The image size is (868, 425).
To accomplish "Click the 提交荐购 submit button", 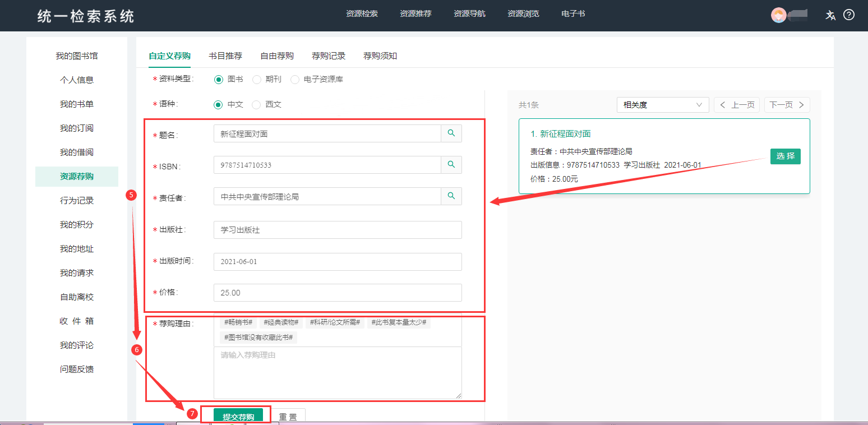I will [238, 415].
